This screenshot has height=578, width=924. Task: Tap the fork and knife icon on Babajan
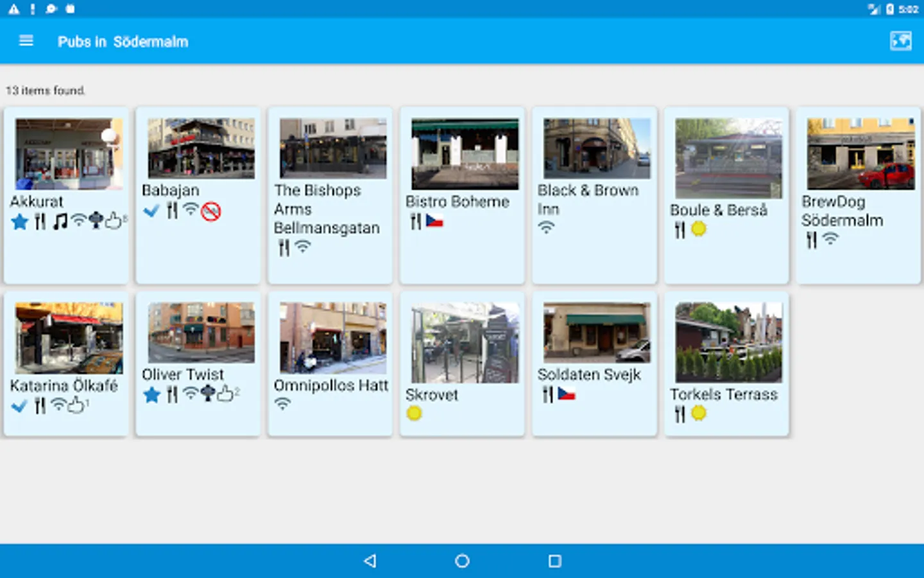point(172,210)
